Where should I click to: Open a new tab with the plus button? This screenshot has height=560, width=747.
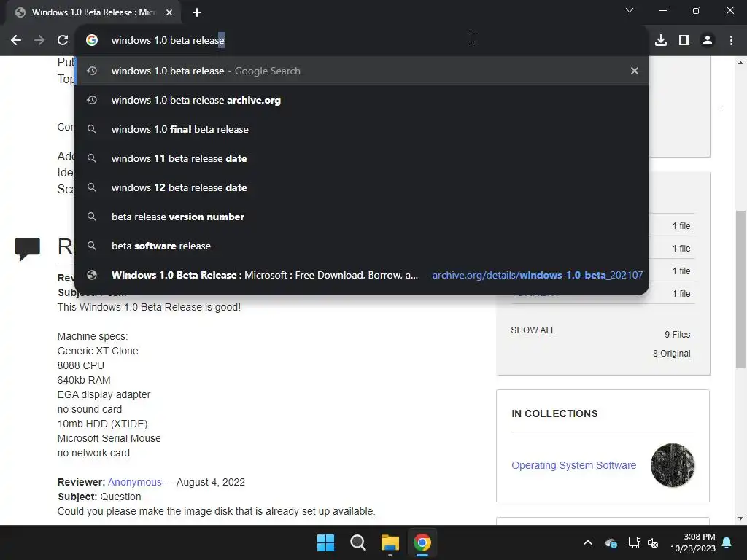[x=197, y=12]
